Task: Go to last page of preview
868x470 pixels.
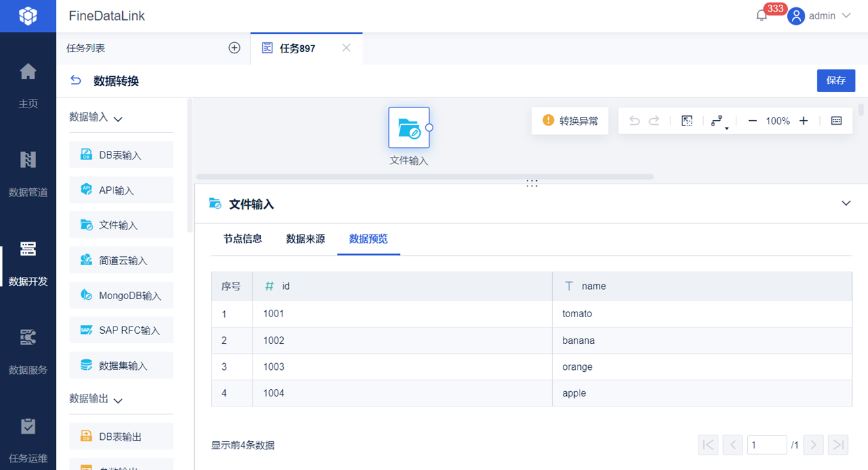Action: click(x=838, y=445)
